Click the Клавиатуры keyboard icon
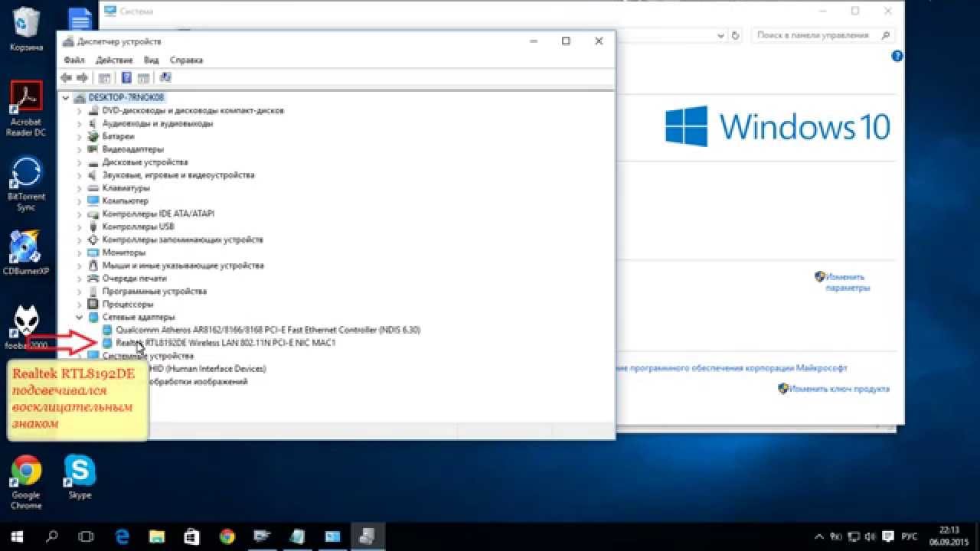 [94, 187]
